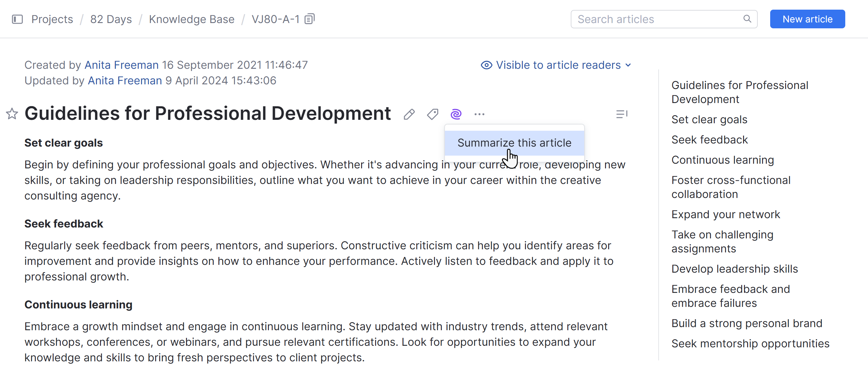Edit article with pencil icon
This screenshot has height=366, width=868.
click(409, 115)
